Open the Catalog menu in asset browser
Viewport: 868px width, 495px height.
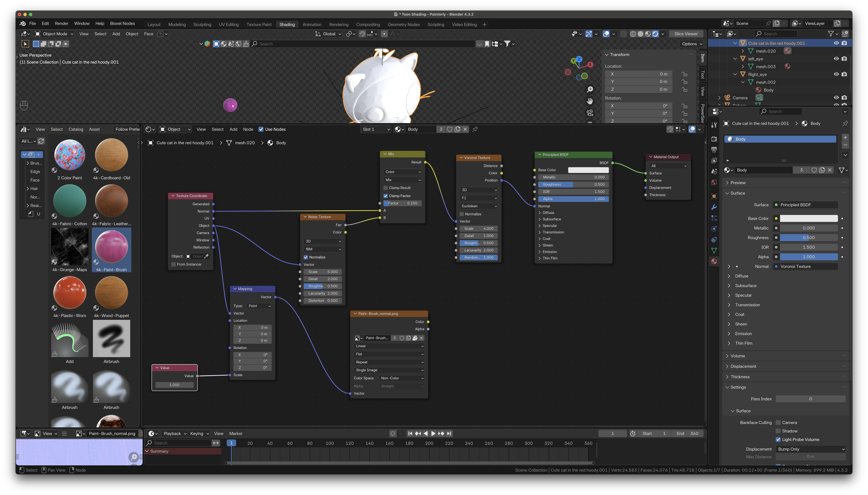76,129
